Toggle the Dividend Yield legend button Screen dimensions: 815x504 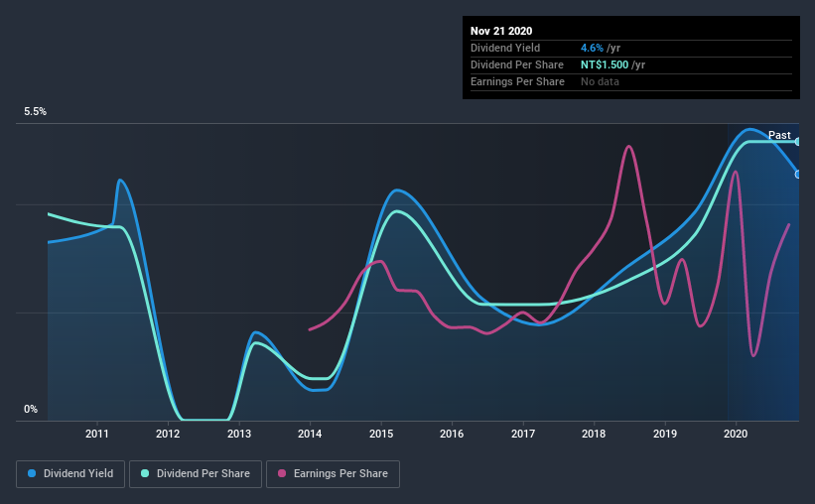pyautogui.click(x=70, y=474)
